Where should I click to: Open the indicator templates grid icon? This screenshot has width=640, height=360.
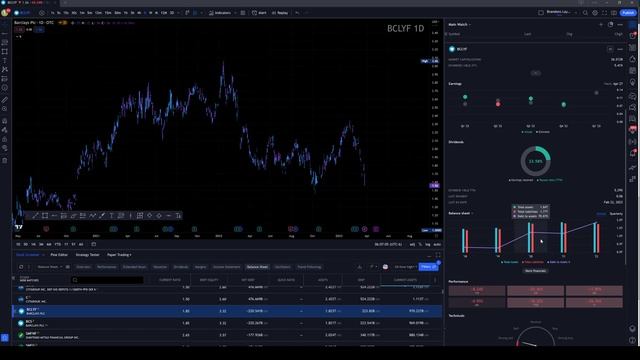pyautogui.click(x=243, y=13)
